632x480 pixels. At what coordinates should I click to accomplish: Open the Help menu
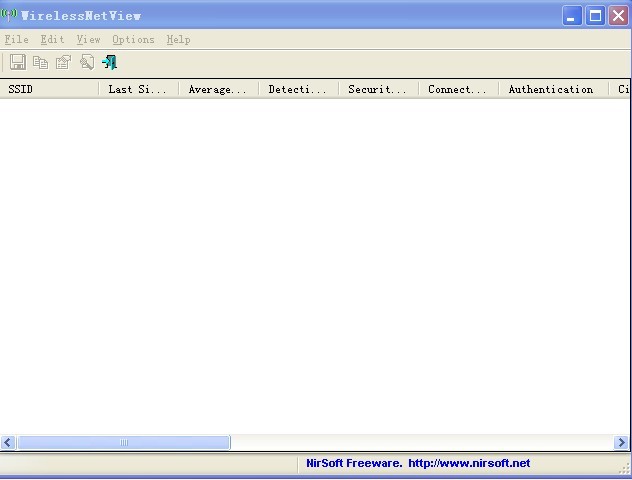pos(178,39)
